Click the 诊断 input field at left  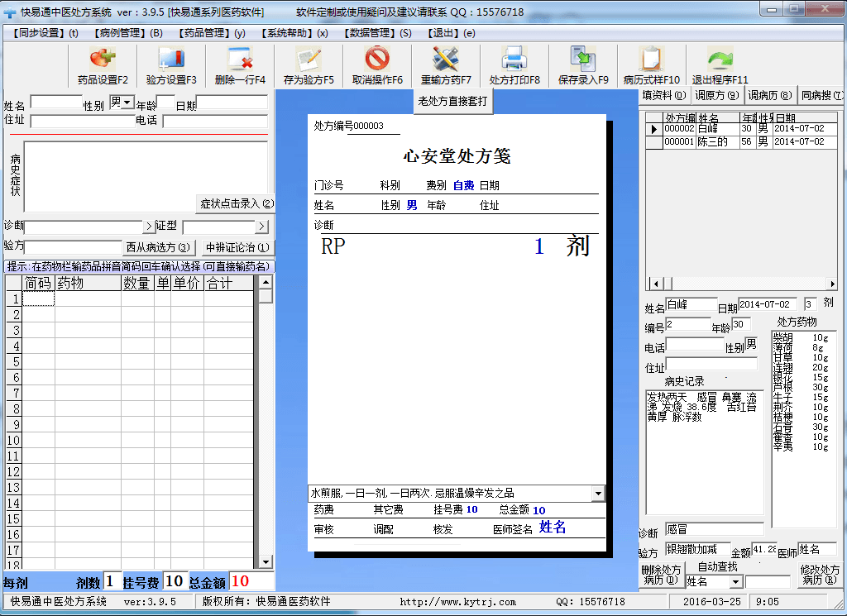pos(84,227)
